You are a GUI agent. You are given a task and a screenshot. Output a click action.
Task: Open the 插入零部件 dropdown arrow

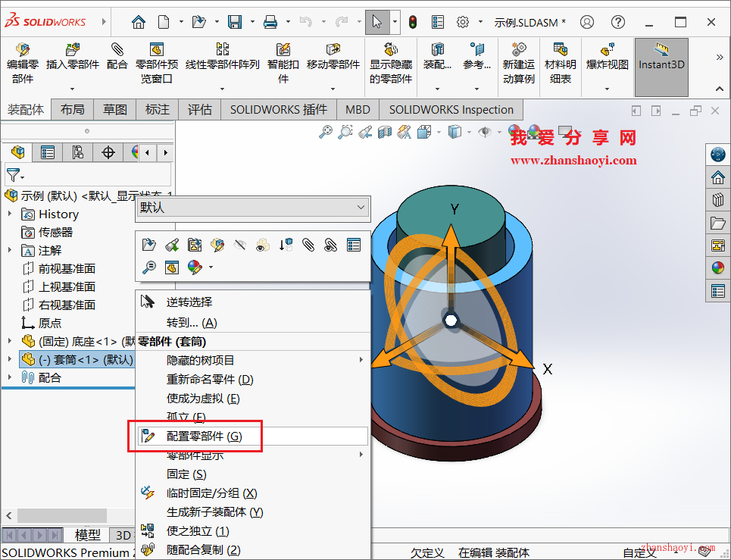click(x=72, y=89)
